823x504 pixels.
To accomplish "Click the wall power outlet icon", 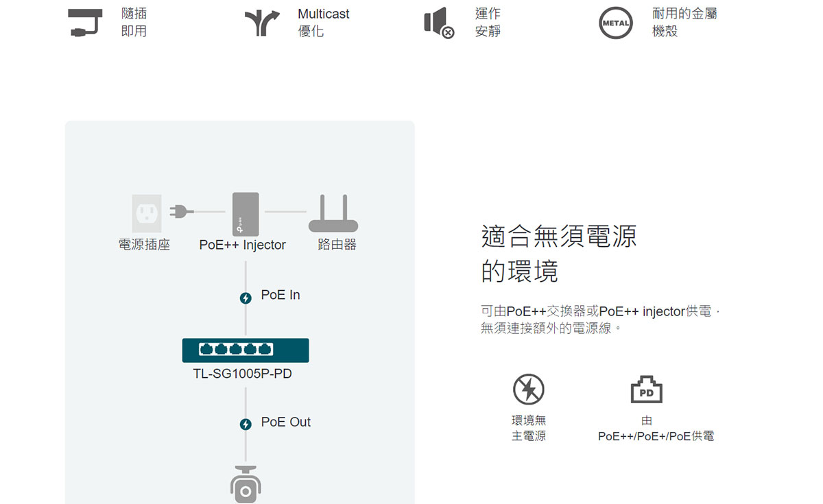I will pos(147,213).
